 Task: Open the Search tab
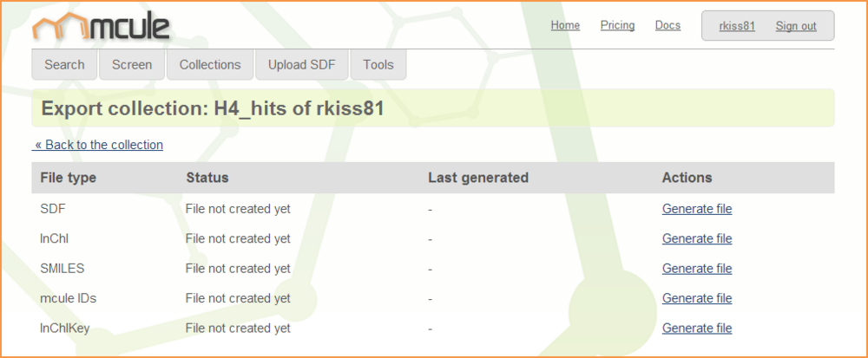click(x=64, y=65)
